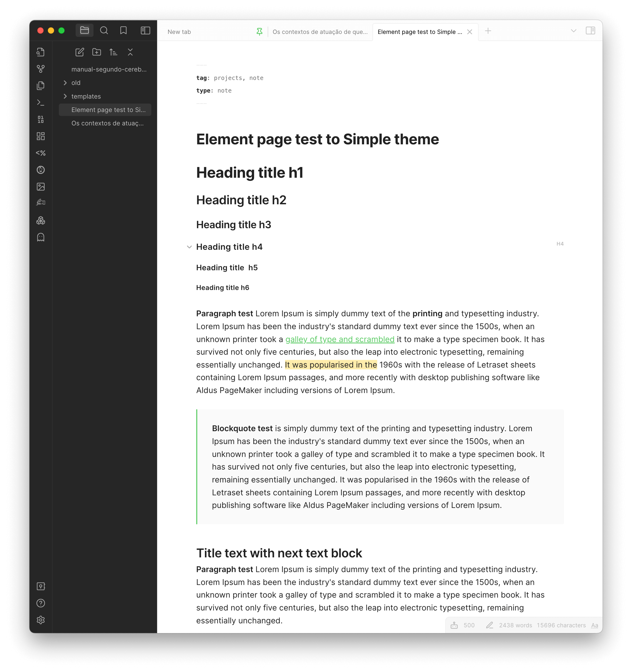Viewport: 632px width, 672px height.
Task: Toggle the pin on New tab
Action: 259,32
